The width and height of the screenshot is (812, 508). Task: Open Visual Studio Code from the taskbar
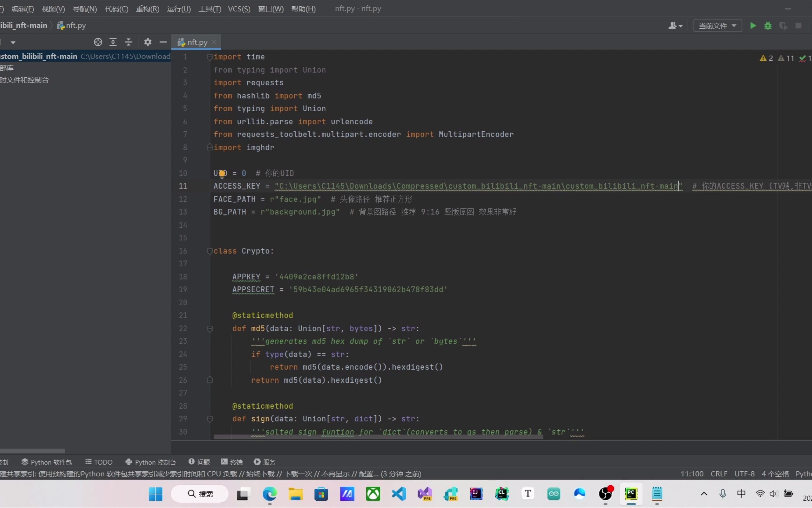tap(399, 494)
